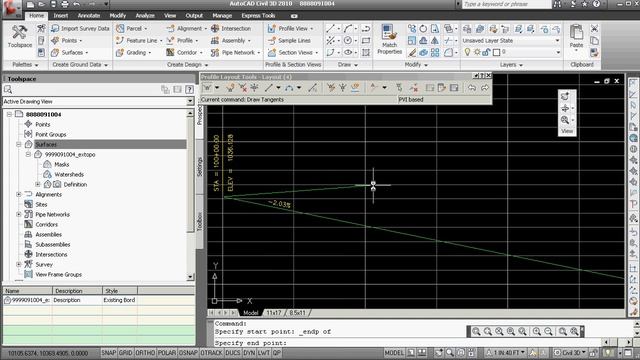640x360 pixels.
Task: Click the Zoom icon in navigation bar
Action: point(565,120)
